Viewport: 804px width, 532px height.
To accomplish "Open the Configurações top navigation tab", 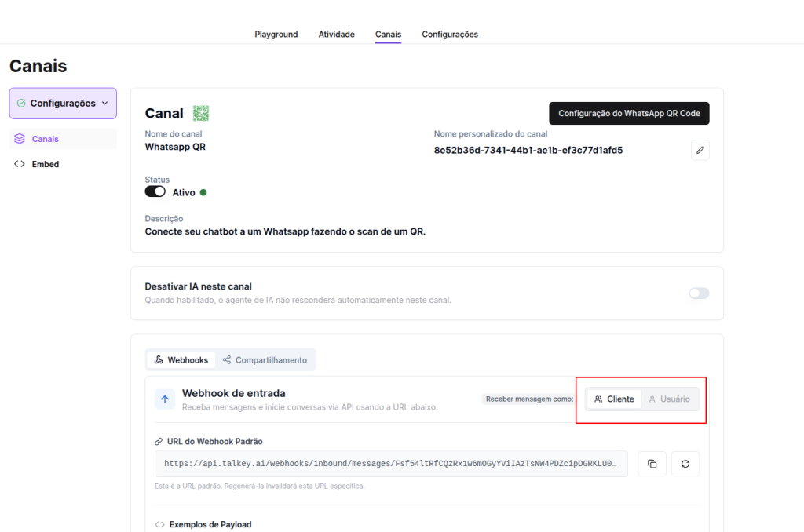I will point(450,35).
